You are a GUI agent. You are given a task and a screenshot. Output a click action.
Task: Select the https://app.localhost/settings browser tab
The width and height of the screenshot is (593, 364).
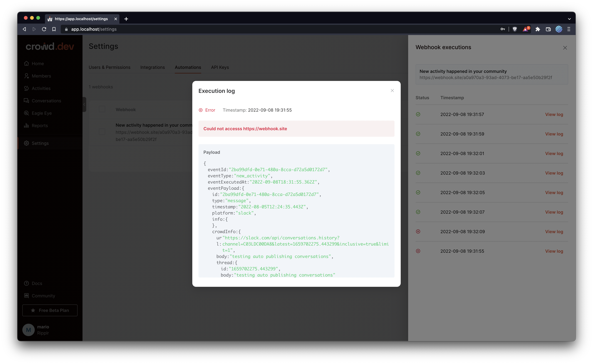(x=82, y=19)
